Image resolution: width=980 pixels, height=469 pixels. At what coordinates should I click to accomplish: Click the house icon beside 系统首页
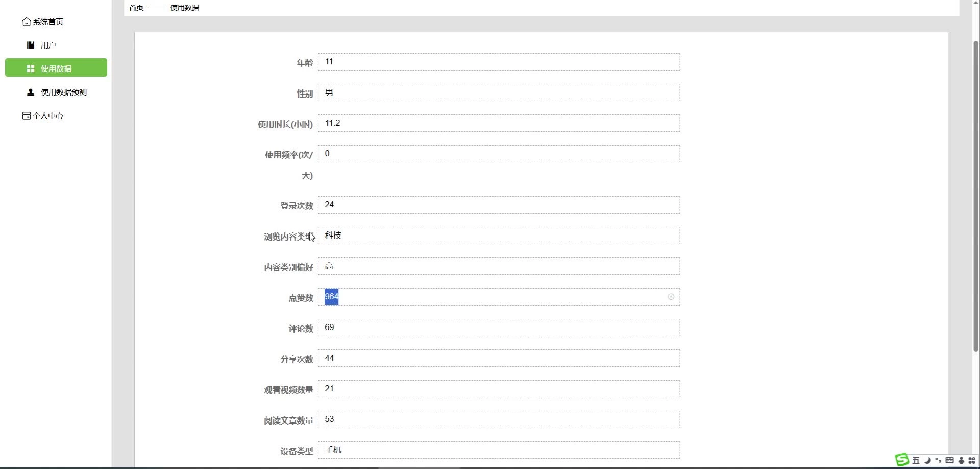[x=27, y=21]
